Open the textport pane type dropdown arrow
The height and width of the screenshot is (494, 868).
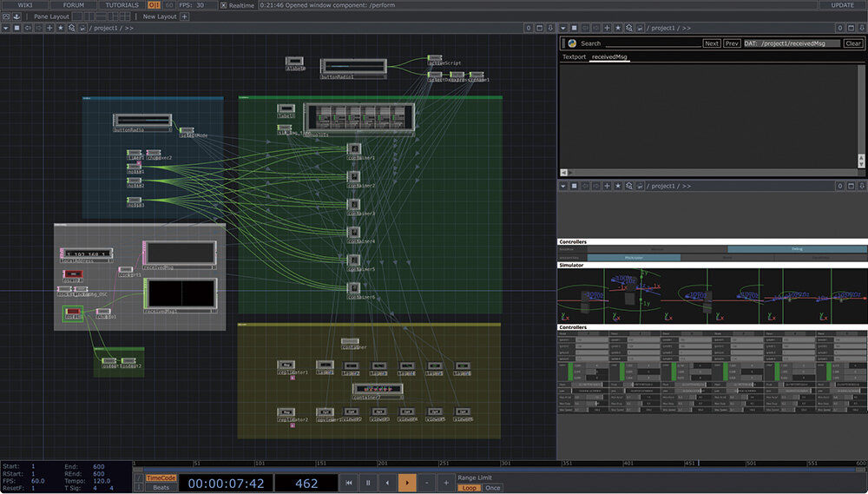pos(562,28)
